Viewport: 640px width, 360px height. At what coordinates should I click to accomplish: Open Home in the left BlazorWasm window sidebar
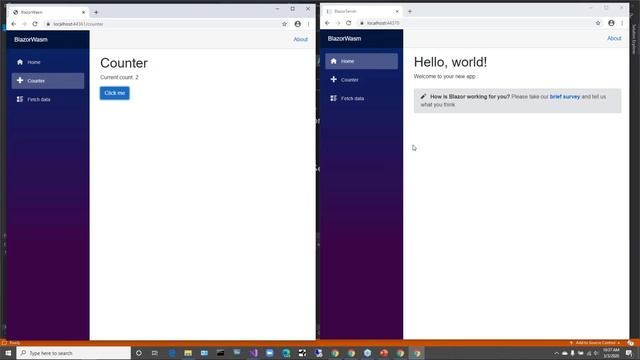(48, 62)
